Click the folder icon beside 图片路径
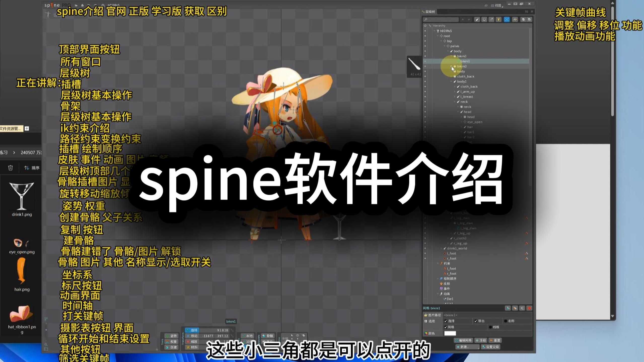 coord(426,315)
